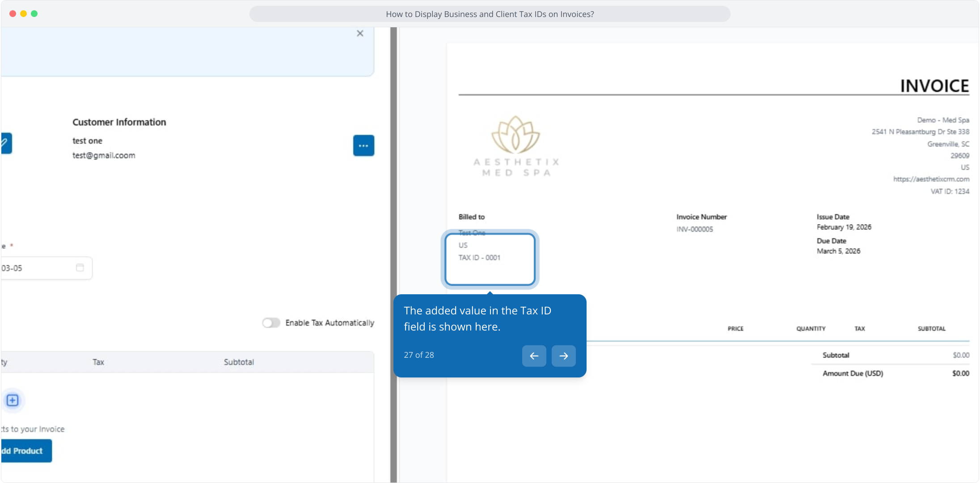Go to previous tour step arrow
This screenshot has width=980, height=483.
pos(534,356)
